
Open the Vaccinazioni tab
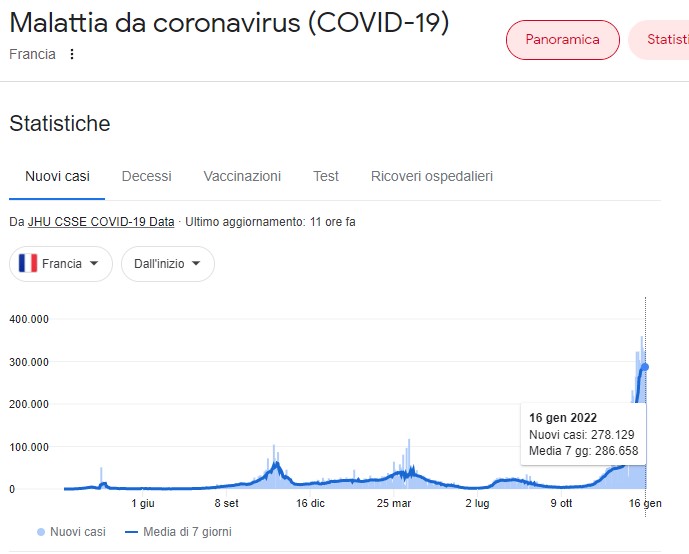coord(242,176)
